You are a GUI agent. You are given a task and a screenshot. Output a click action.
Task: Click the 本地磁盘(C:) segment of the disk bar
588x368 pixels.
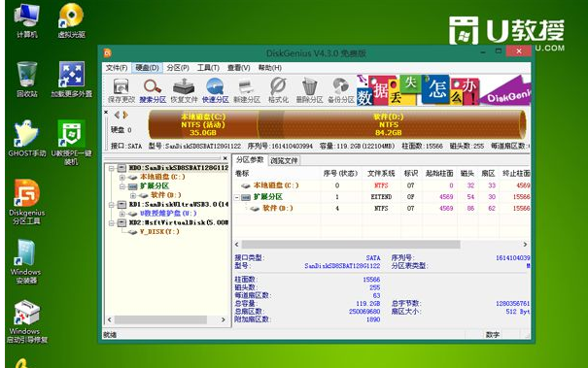click(x=203, y=124)
